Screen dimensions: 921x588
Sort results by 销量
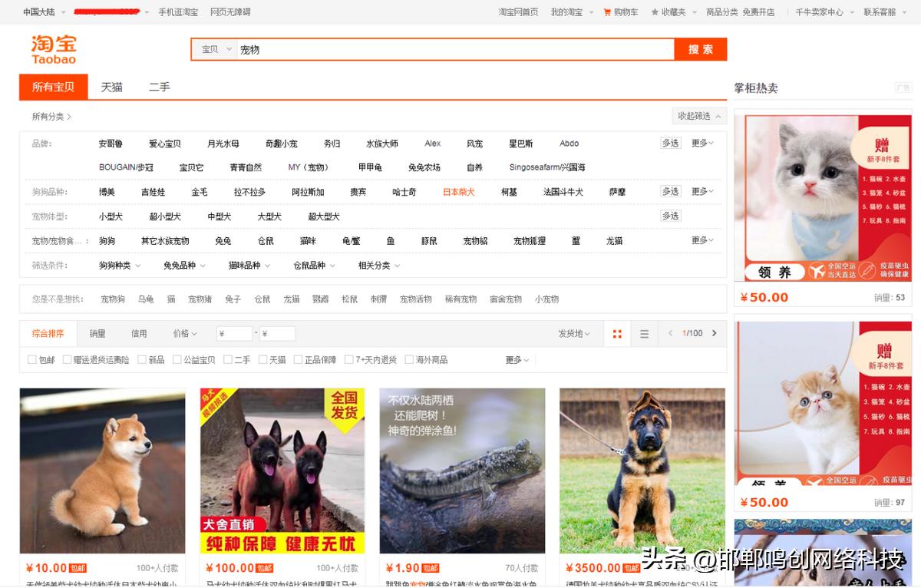coord(97,333)
